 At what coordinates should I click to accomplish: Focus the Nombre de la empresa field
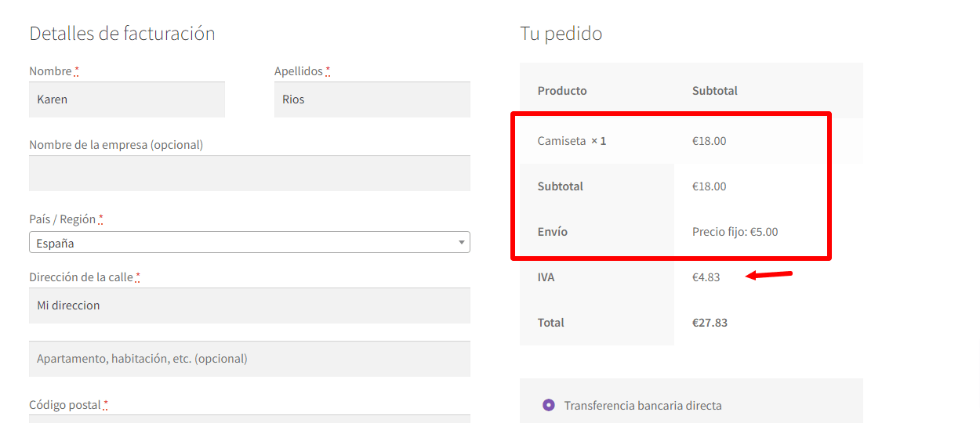tap(249, 173)
